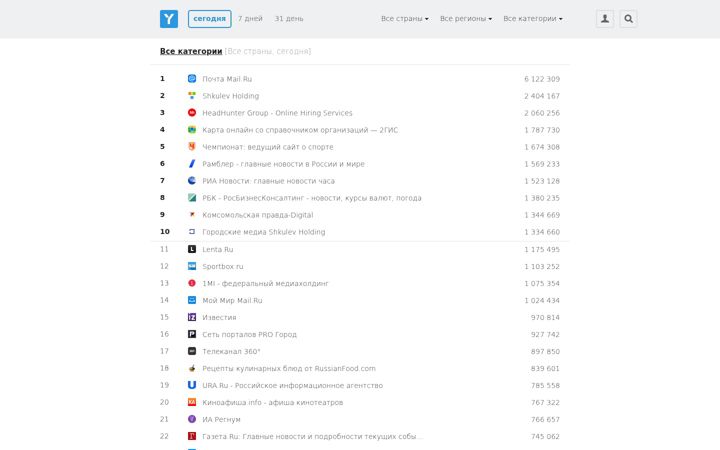This screenshot has width=720, height=450.
Task: Click the Комсомольская правда favicon
Action: coord(192,214)
